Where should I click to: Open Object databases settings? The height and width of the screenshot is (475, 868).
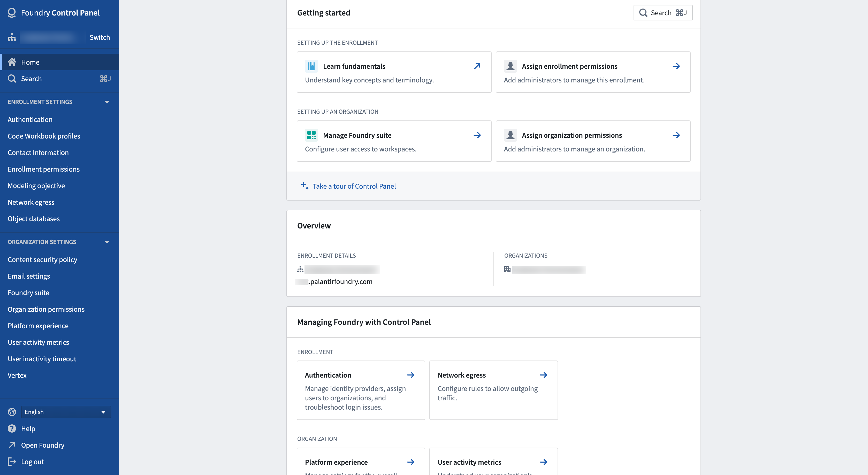click(34, 218)
